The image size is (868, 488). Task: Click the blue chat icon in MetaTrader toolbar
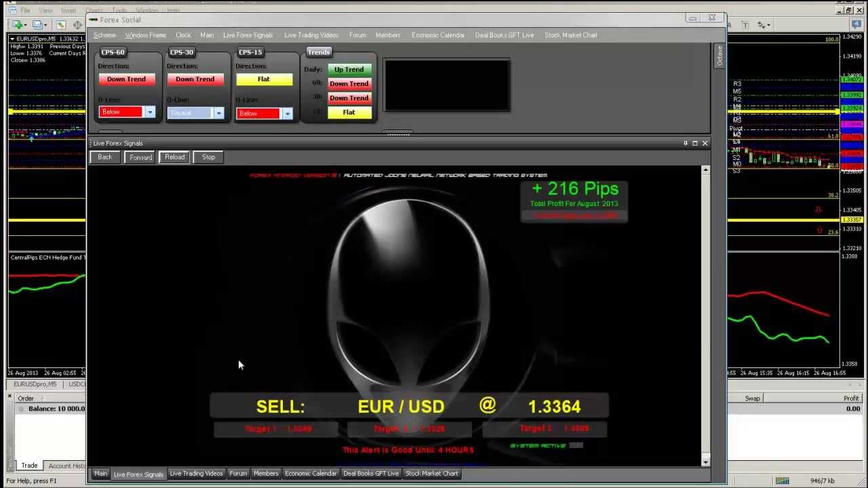[856, 25]
